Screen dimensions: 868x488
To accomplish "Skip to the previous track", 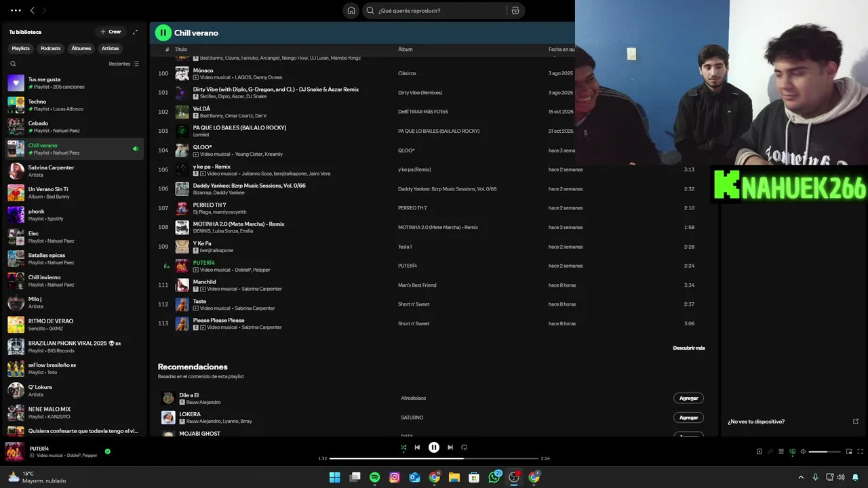I will [x=417, y=447].
